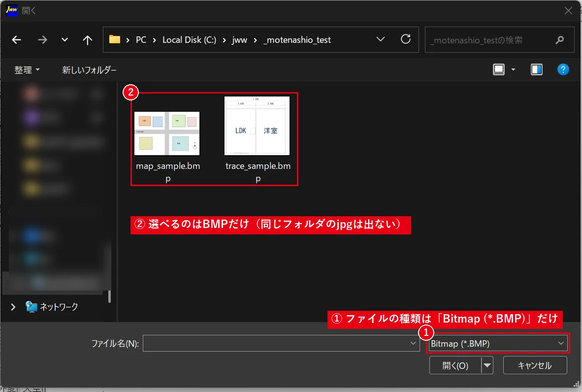This screenshot has height=392, width=582.
Task: Go up one folder level
Action: coord(87,40)
